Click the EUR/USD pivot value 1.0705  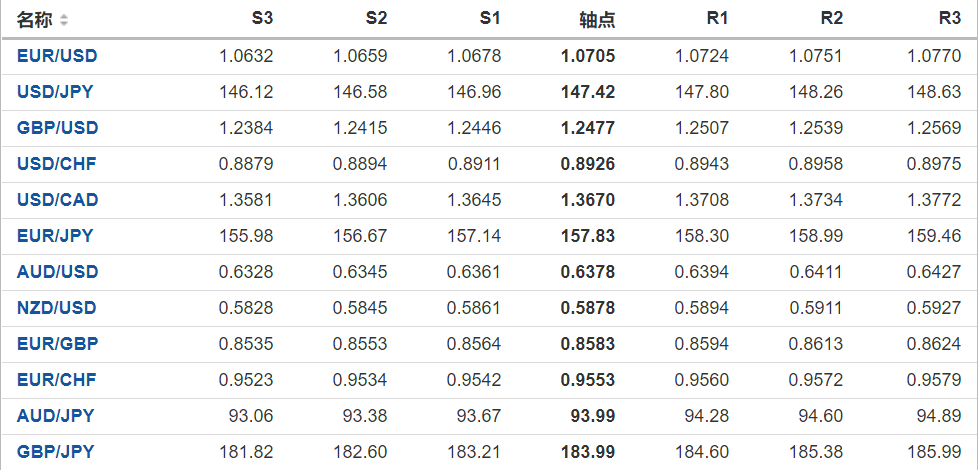(x=588, y=56)
